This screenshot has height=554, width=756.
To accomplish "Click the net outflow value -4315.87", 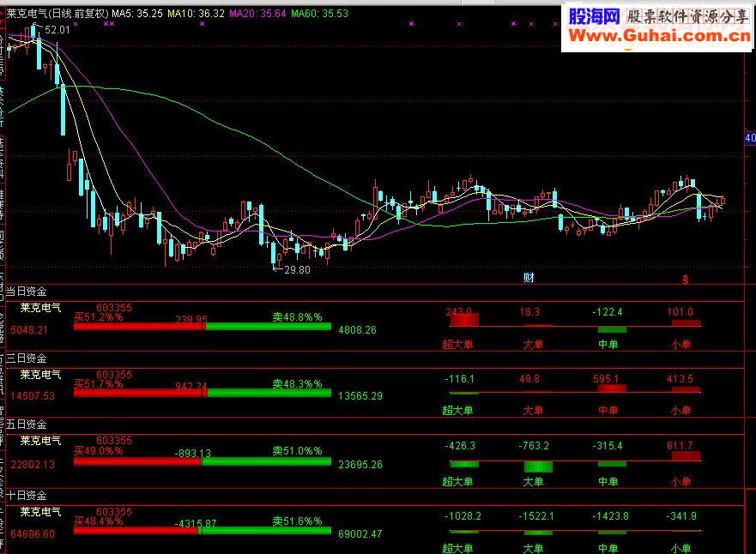I will pos(196,524).
